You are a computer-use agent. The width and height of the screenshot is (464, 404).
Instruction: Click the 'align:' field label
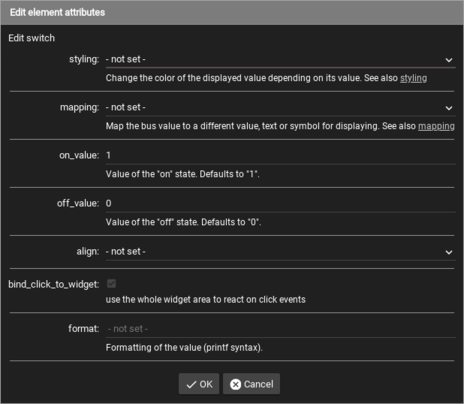tap(88, 251)
